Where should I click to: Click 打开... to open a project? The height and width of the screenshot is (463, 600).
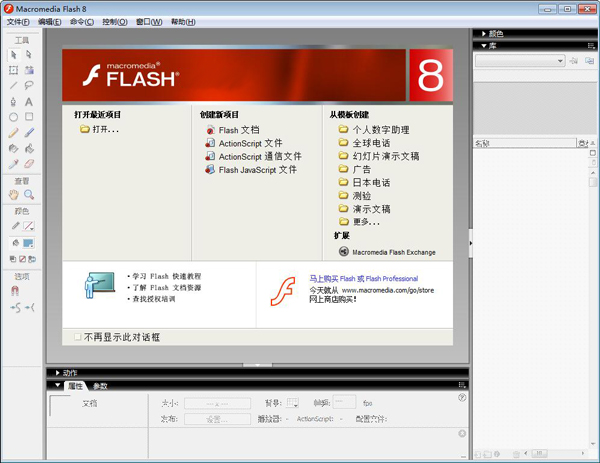pyautogui.click(x=99, y=129)
